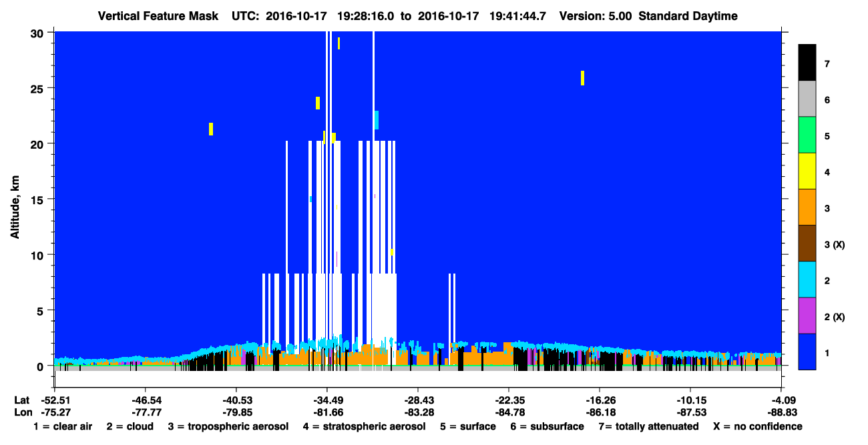The width and height of the screenshot is (868, 445).
Task: Click the brown color bar segment labeled 3 (X)
Action: pos(807,243)
